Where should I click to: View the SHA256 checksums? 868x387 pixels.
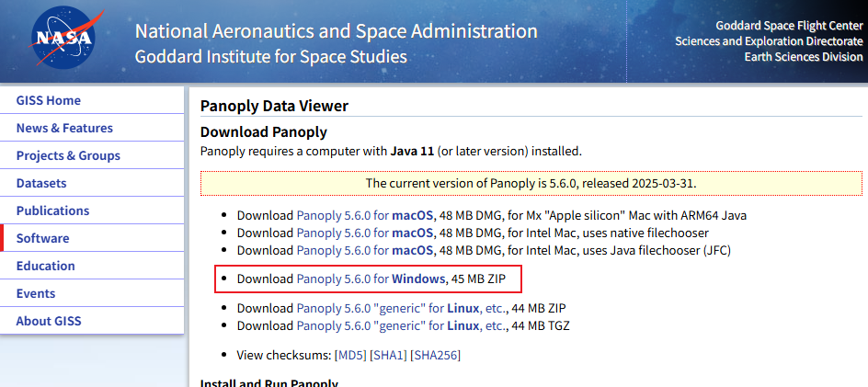pos(435,356)
